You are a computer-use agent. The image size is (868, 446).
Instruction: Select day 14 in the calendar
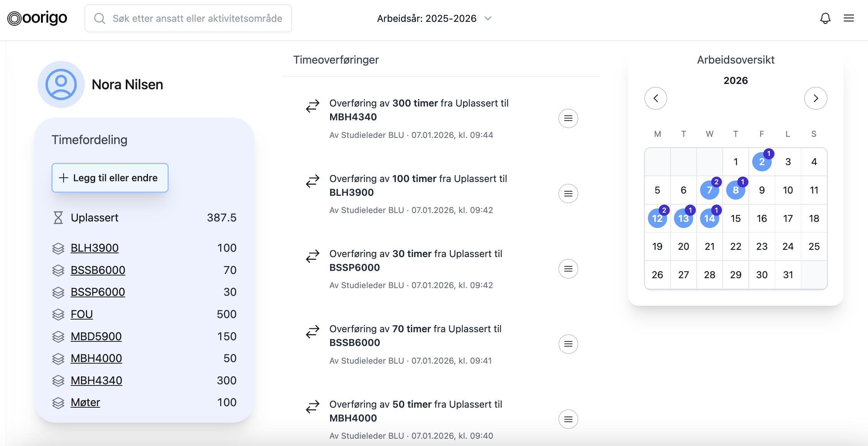710,218
